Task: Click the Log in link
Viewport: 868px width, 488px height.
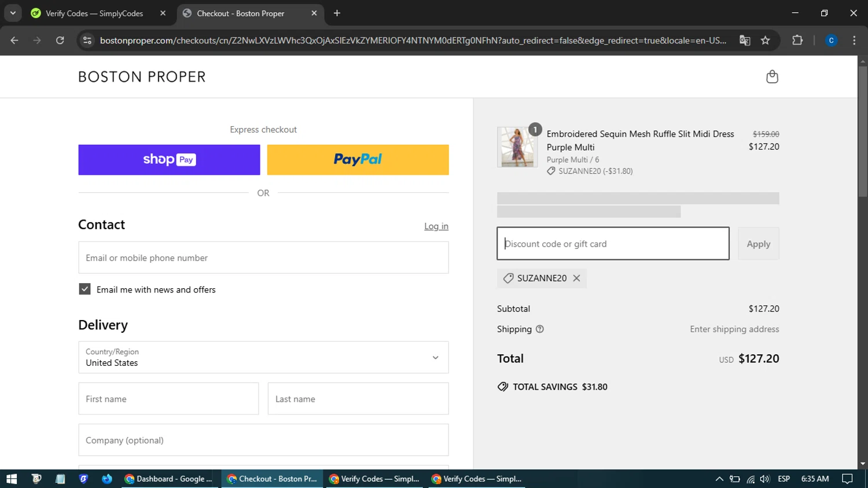Action: coord(436,226)
